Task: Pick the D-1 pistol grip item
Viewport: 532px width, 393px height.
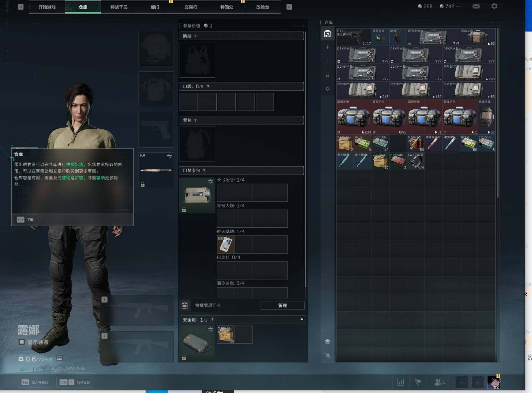Action: click(398, 37)
